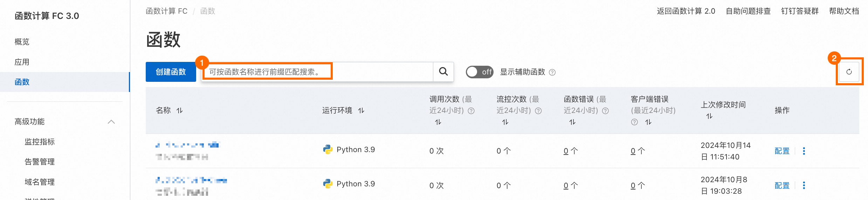868x200 pixels.
Task: Go to 概览 in sidebar
Action: tap(22, 42)
